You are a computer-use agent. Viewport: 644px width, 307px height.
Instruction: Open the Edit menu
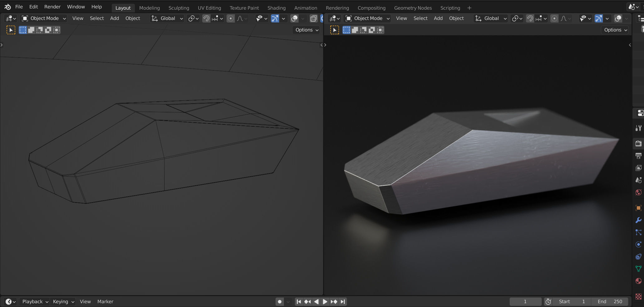coord(33,7)
